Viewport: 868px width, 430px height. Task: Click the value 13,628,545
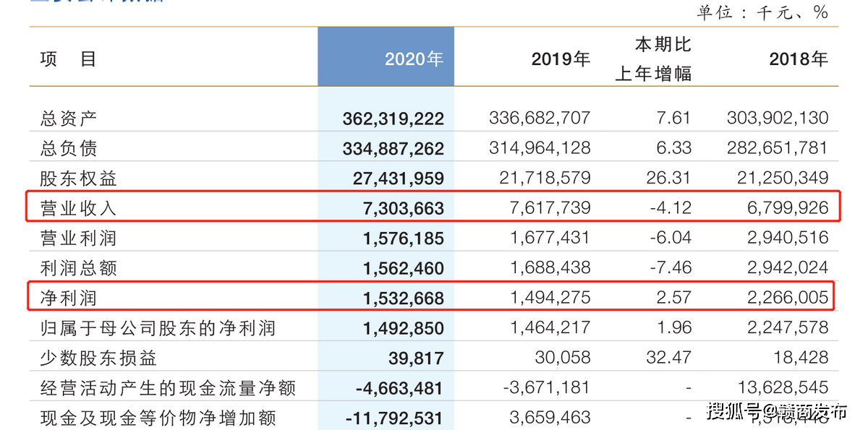[x=783, y=387]
